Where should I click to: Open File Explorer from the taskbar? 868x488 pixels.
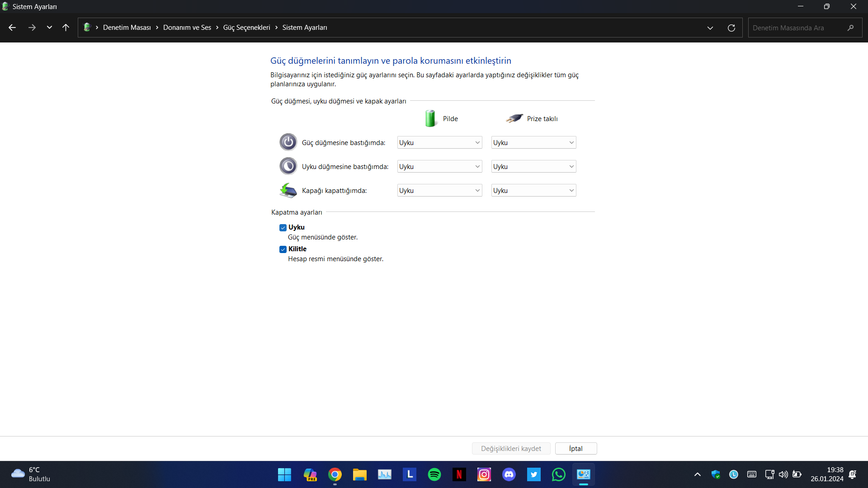coord(359,474)
